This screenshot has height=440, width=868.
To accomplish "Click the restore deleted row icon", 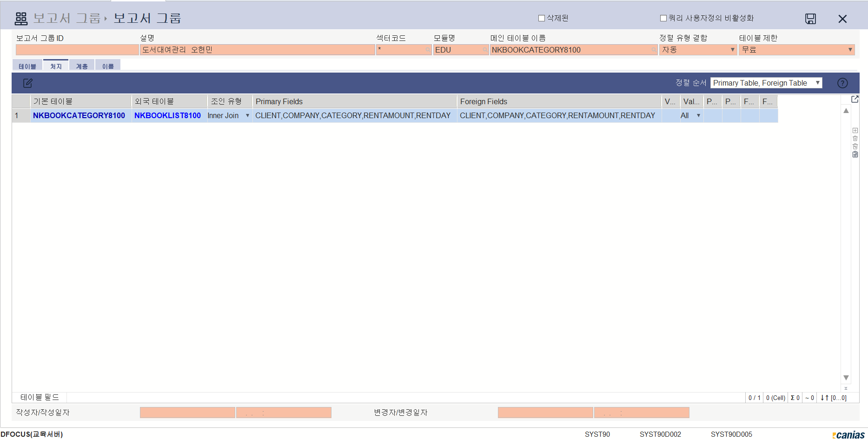I will (x=855, y=147).
